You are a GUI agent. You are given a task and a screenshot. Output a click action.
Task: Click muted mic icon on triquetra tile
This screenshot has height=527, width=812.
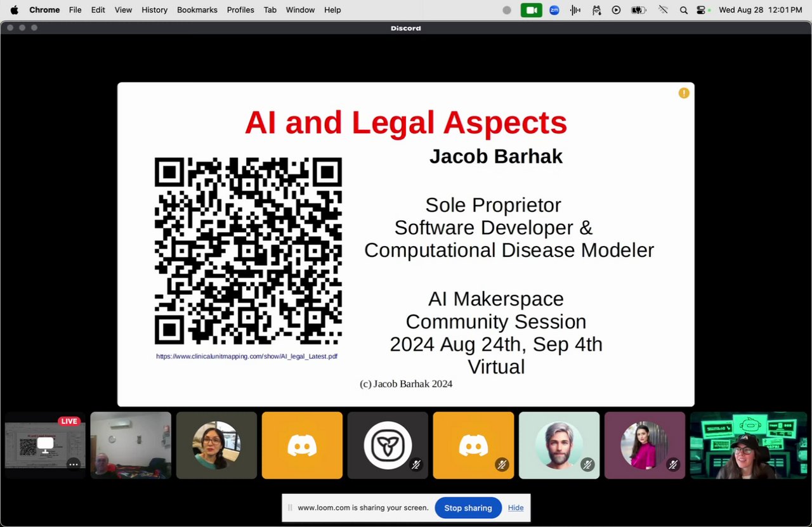pyautogui.click(x=416, y=465)
